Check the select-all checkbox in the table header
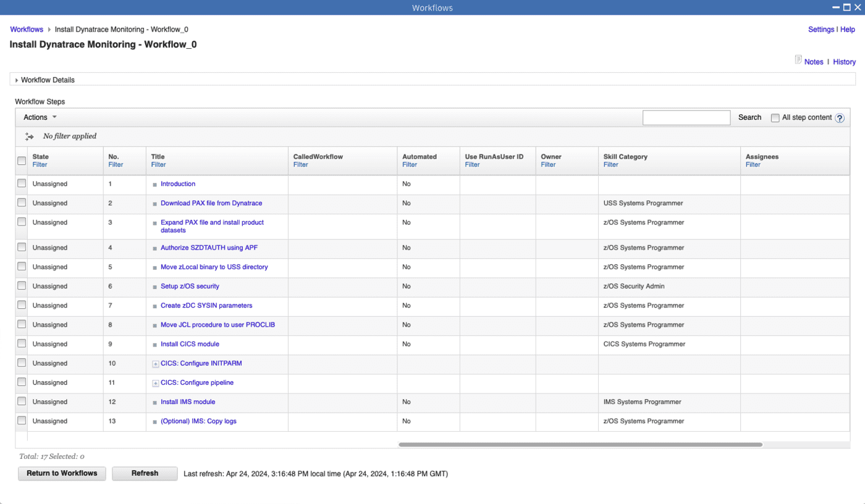 [x=21, y=160]
